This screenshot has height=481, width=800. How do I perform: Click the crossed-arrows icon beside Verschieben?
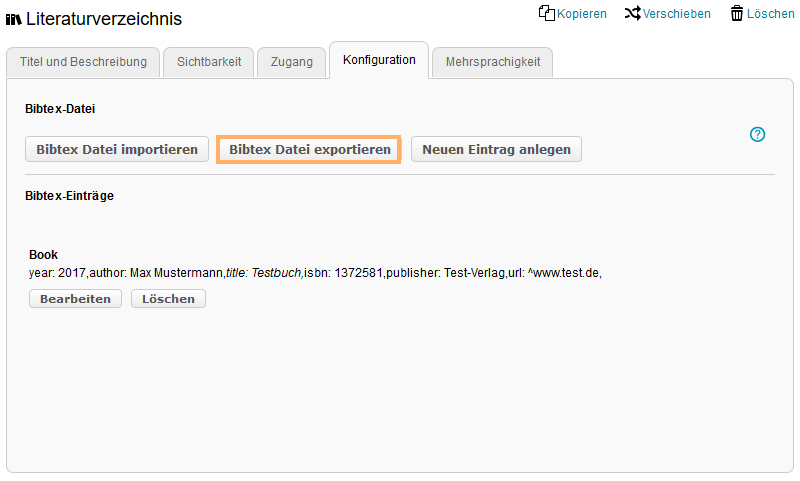632,13
